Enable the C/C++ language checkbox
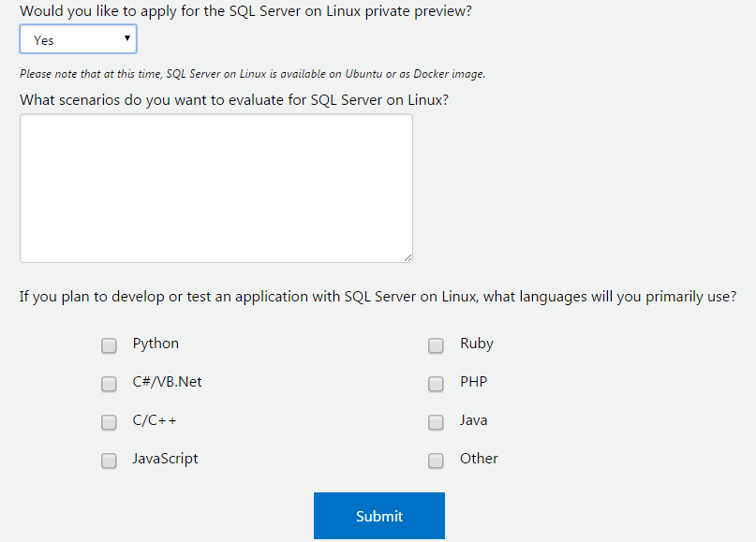 click(x=109, y=422)
